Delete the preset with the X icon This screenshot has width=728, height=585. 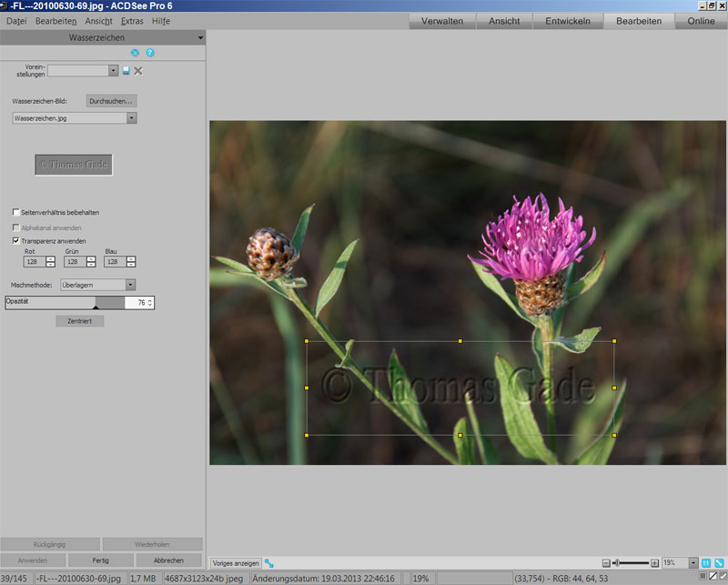(138, 71)
